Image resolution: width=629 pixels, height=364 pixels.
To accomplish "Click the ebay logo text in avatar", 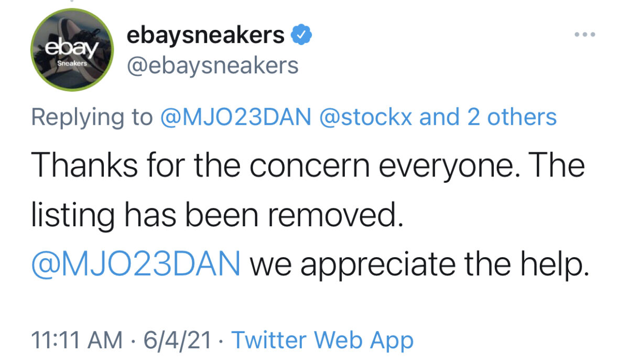I will pyautogui.click(x=72, y=49).
